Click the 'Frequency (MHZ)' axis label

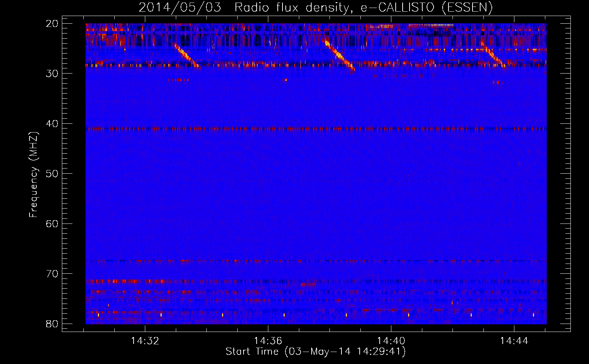[33, 175]
